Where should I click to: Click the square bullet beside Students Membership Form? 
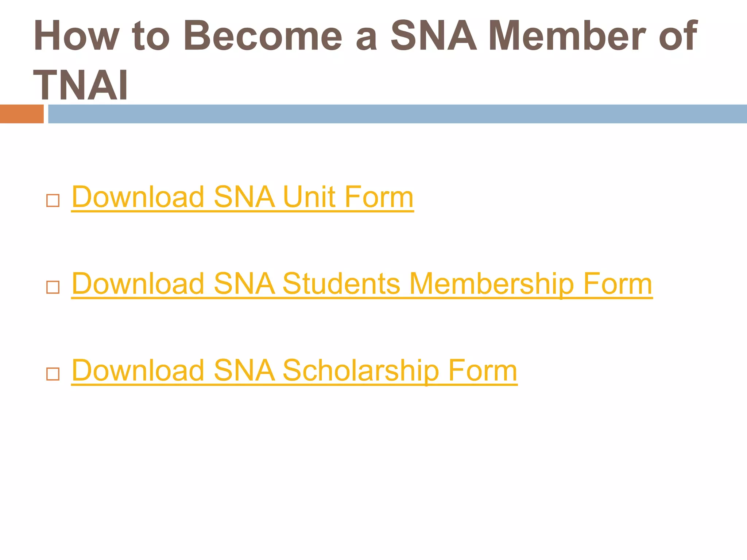click(53, 288)
